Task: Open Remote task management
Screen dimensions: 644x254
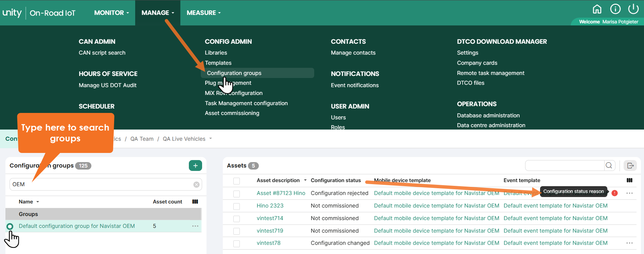Action: click(x=490, y=73)
